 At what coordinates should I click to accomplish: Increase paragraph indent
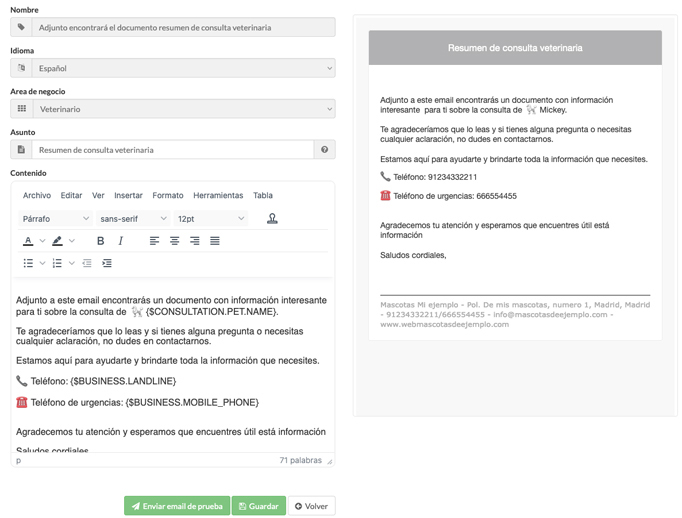[107, 263]
